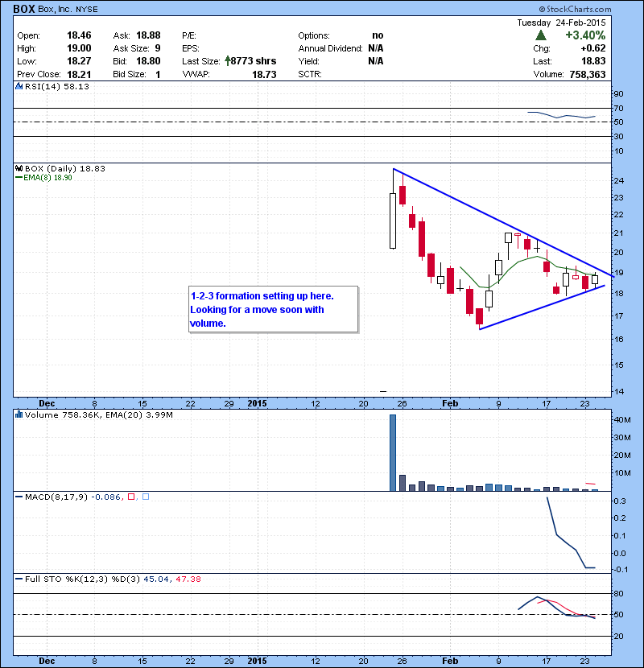Click the volume bars icon beside Volume label
644x668 pixels.
[x=19, y=414]
